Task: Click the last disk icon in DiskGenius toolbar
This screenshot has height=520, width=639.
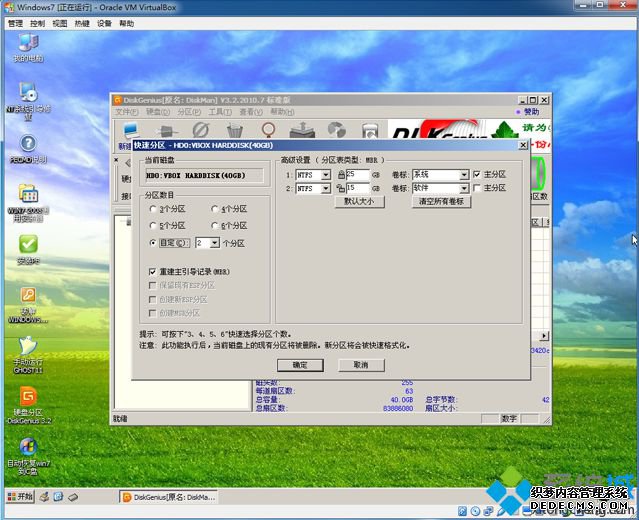Action: point(370,131)
